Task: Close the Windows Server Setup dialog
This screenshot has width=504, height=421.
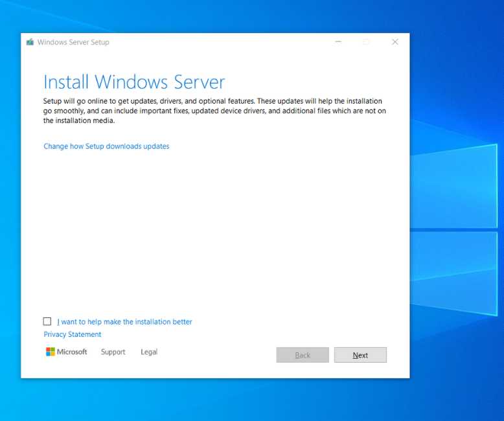Action: point(395,42)
